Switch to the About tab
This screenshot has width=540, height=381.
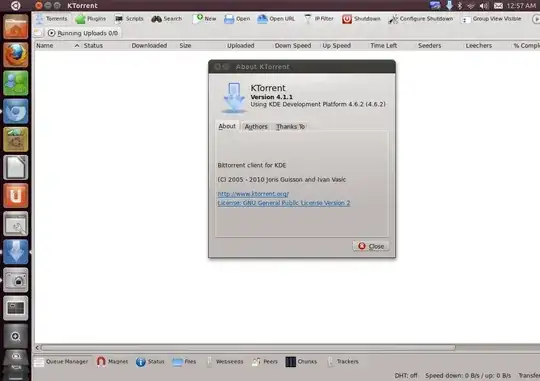227,126
